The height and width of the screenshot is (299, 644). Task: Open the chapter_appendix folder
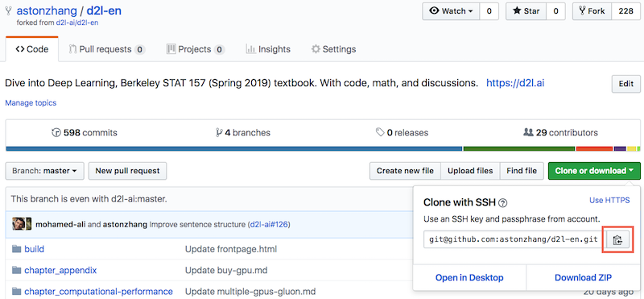(x=60, y=270)
